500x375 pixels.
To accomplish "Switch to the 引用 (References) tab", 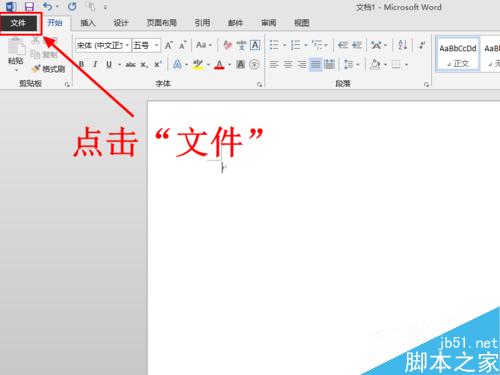I will point(202,23).
